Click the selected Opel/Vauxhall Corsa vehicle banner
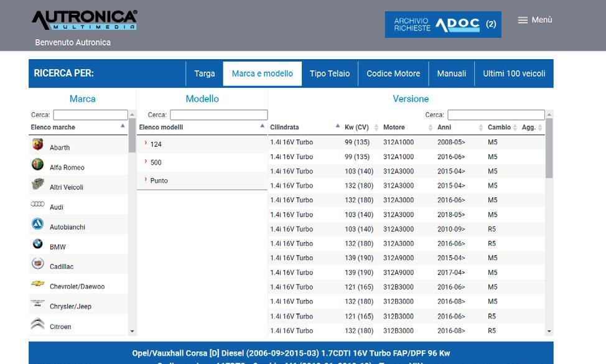Viewport: 606px width, 364px height. pyautogui.click(x=291, y=353)
